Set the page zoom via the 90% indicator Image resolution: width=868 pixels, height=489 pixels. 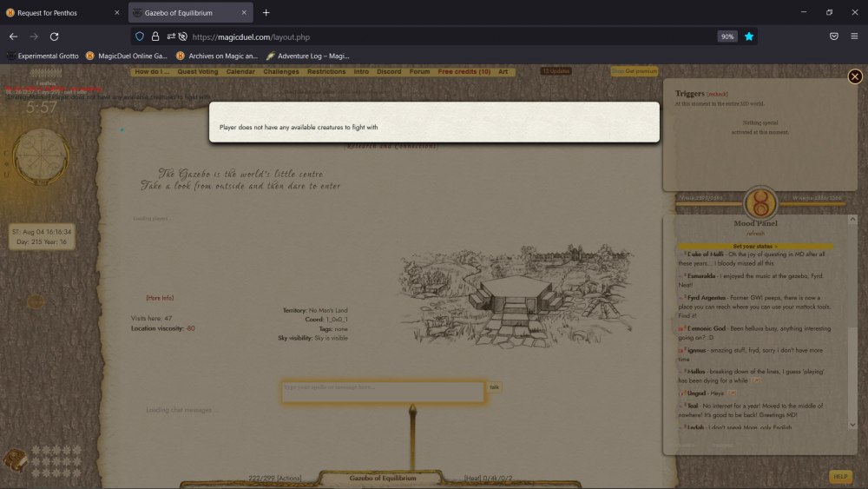coord(727,36)
